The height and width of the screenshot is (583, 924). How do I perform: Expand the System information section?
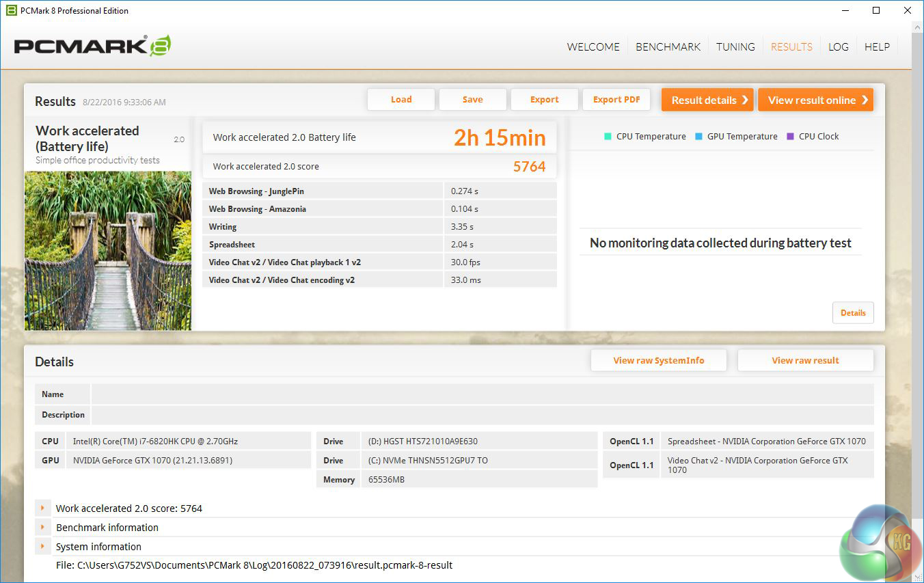[x=42, y=547]
